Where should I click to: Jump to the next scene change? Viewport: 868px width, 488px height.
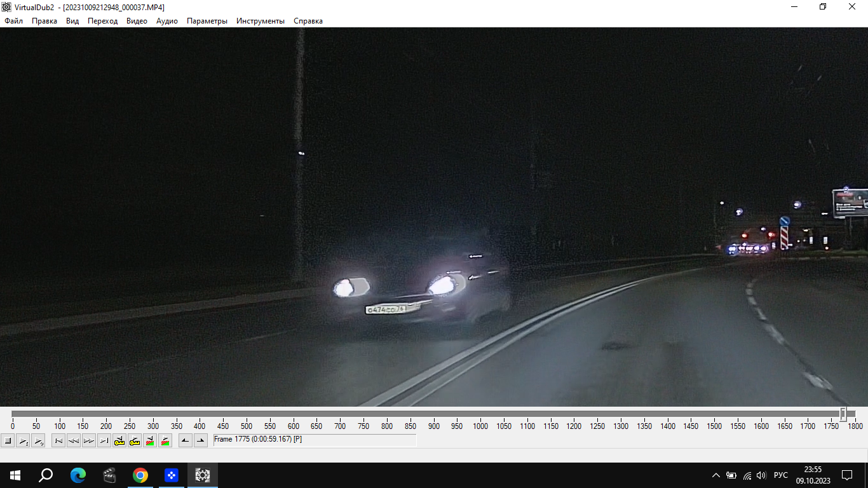click(165, 440)
